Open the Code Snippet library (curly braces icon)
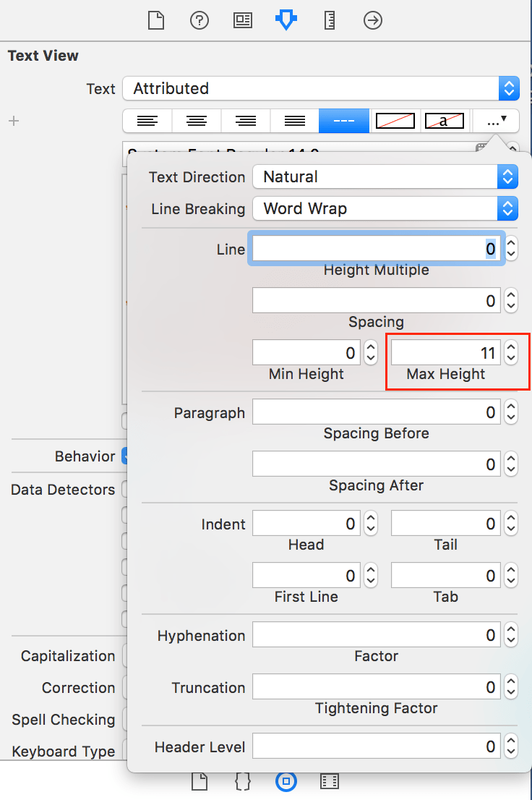The image size is (532, 800). [242, 781]
